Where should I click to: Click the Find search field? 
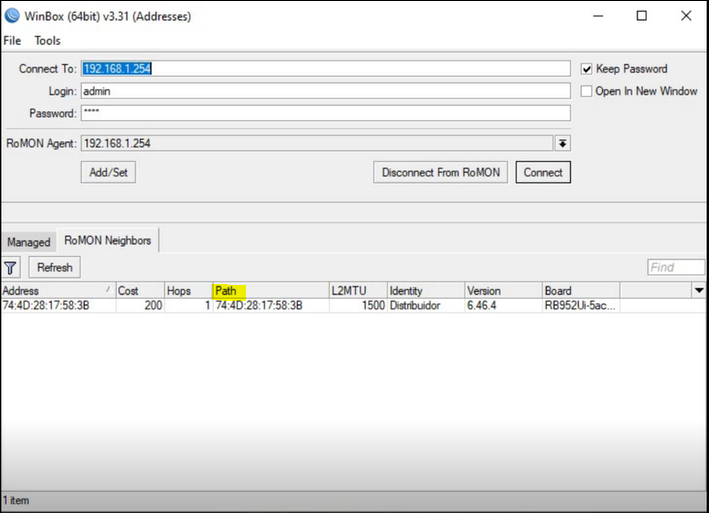pos(676,267)
